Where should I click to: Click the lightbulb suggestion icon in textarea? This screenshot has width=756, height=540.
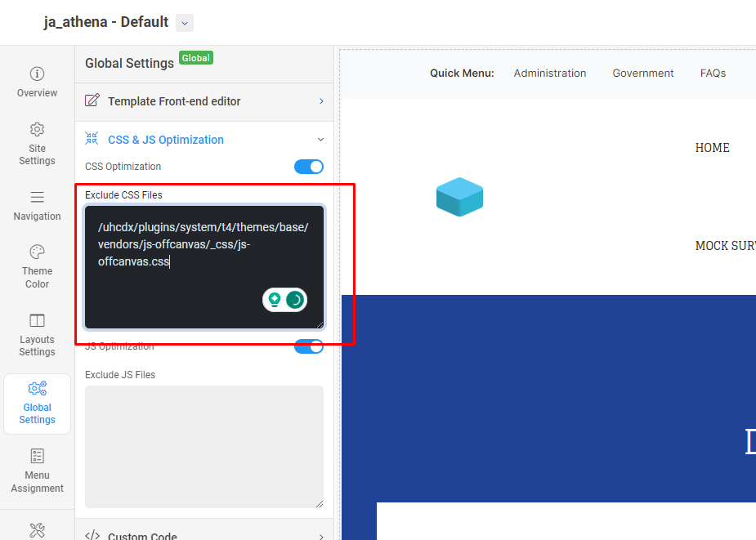275,300
